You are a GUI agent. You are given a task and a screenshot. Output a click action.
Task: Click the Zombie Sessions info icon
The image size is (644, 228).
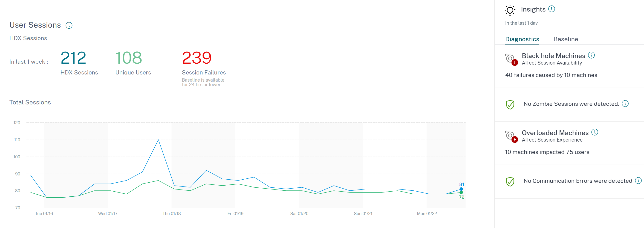625,104
